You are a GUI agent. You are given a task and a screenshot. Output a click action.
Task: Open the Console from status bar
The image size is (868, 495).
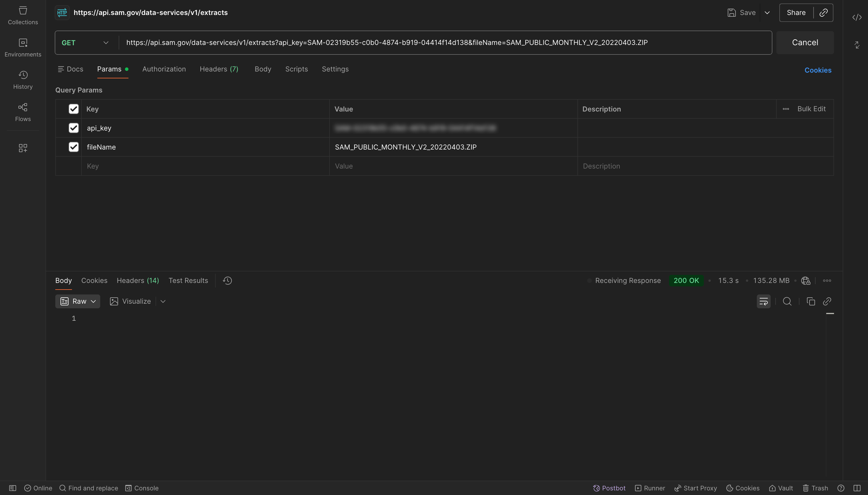click(142, 488)
